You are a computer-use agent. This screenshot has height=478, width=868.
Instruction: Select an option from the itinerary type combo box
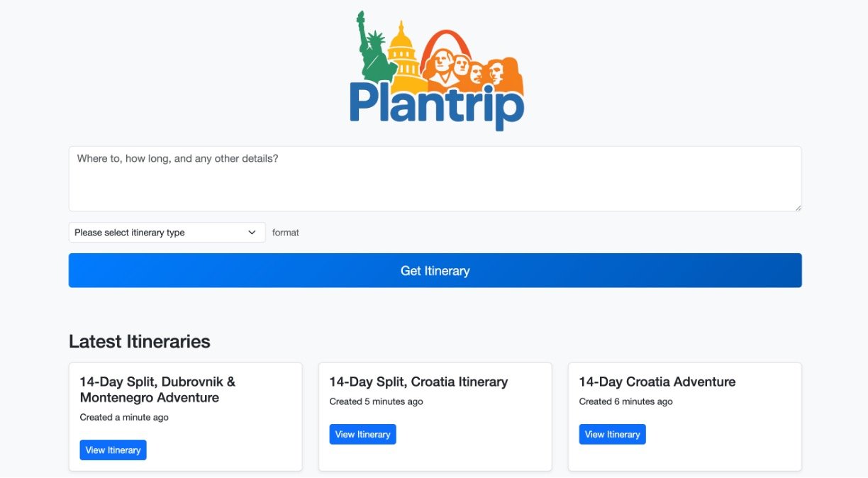167,232
